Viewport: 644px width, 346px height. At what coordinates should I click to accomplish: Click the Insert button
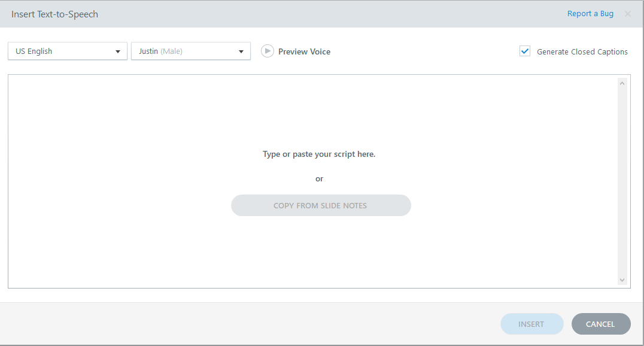coord(531,324)
